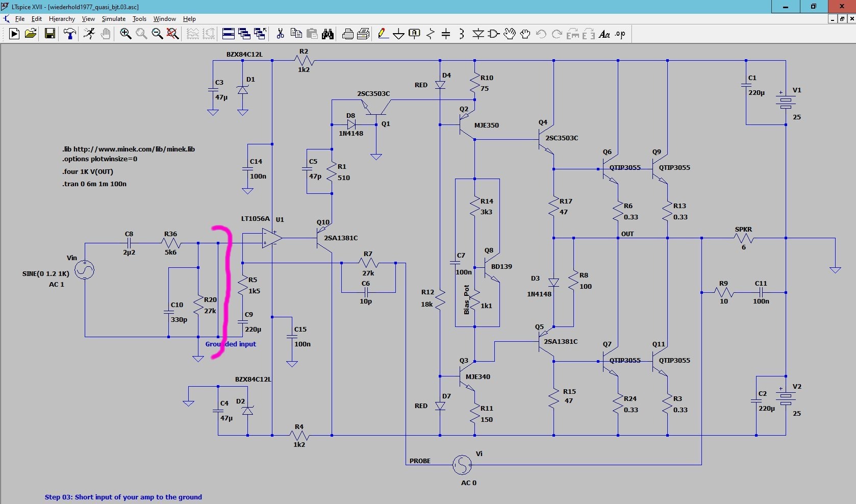This screenshot has height=504, width=856.
Task: Click the BD139 transistor label
Action: pyautogui.click(x=501, y=266)
